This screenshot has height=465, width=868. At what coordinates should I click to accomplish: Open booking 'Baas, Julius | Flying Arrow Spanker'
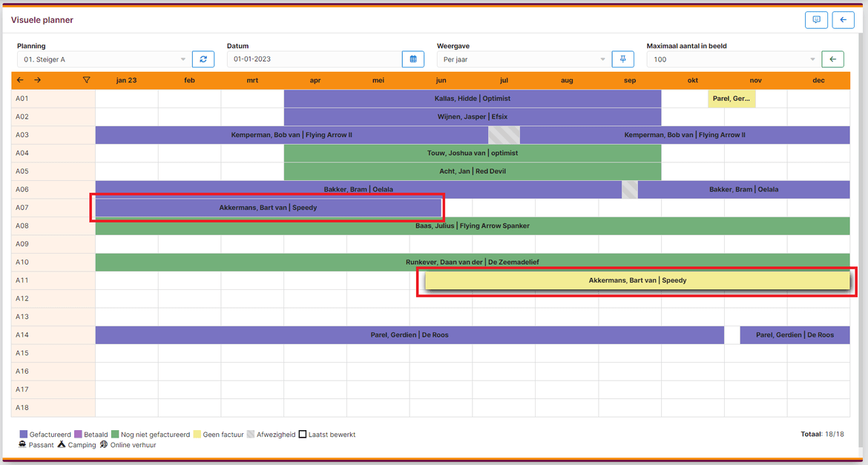coord(472,226)
